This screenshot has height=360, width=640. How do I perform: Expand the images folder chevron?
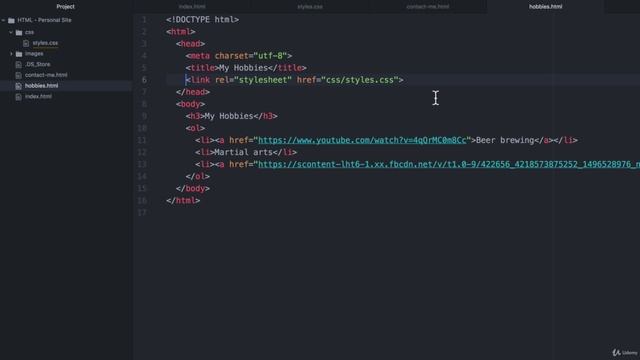click(x=11, y=53)
